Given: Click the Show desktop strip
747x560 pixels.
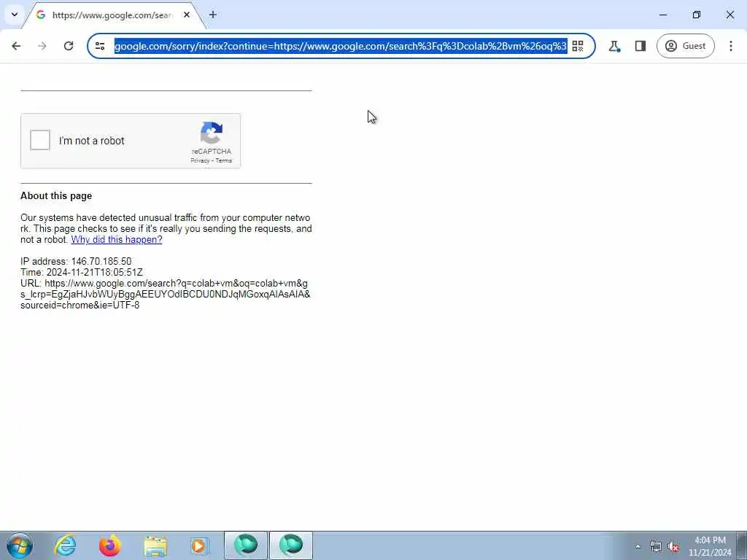Looking at the screenshot, I should point(741,545).
